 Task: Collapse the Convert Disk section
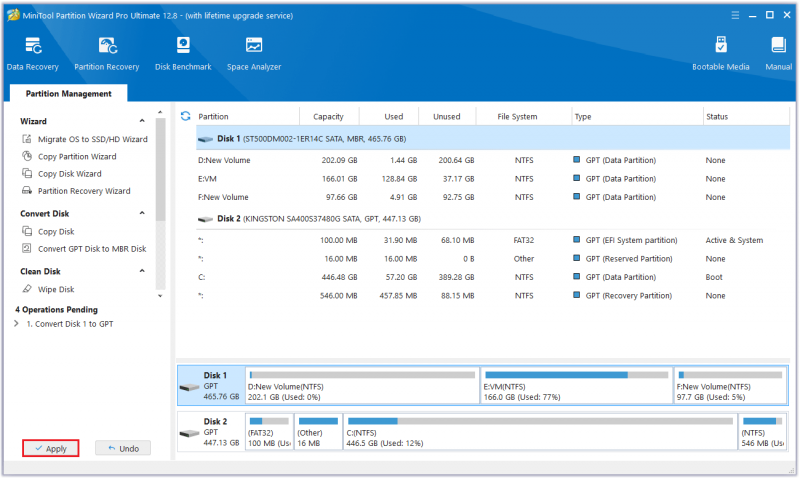coord(142,213)
